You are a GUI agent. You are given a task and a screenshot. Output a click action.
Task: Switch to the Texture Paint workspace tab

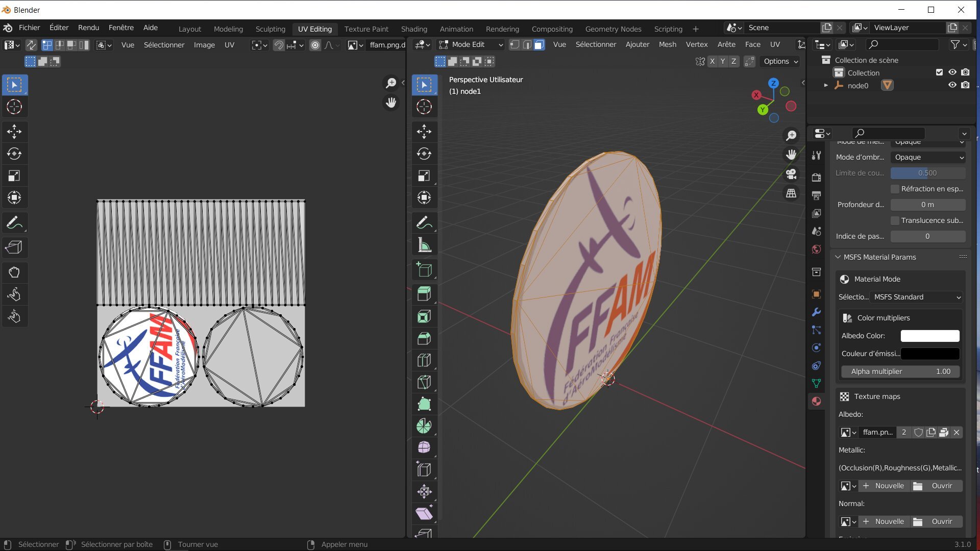[x=366, y=29]
